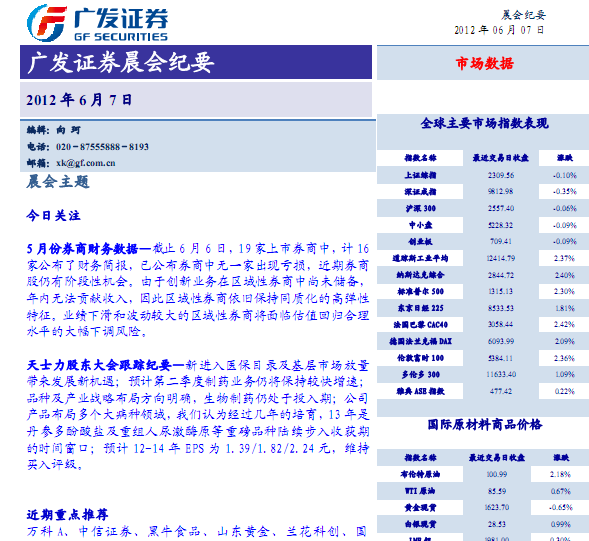The image size is (589, 541).
Task: Click the closing value 477.42
Action: (x=501, y=391)
